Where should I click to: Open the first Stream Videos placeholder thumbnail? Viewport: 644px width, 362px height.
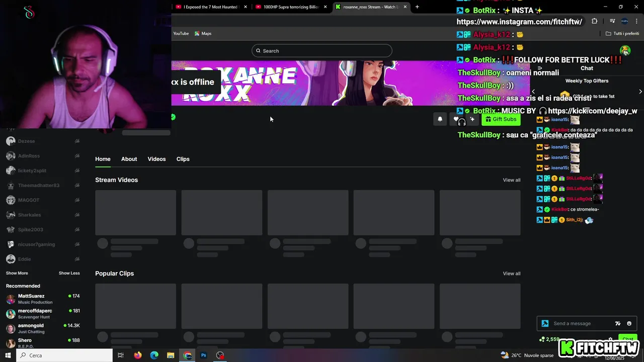[x=135, y=213]
